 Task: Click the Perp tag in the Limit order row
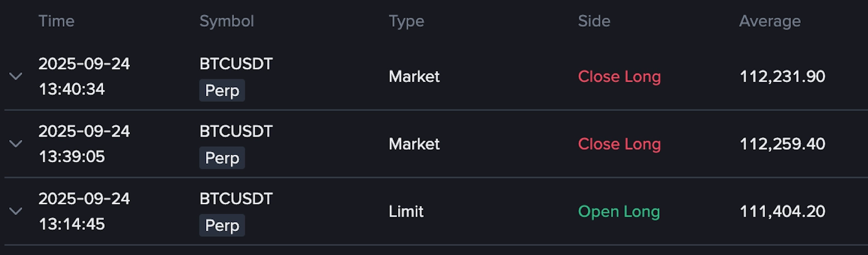tap(222, 225)
